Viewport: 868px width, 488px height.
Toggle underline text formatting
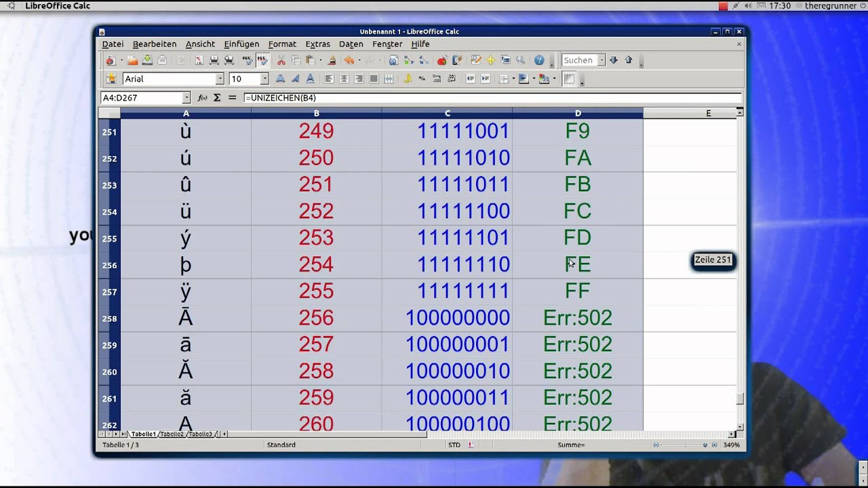coord(310,79)
